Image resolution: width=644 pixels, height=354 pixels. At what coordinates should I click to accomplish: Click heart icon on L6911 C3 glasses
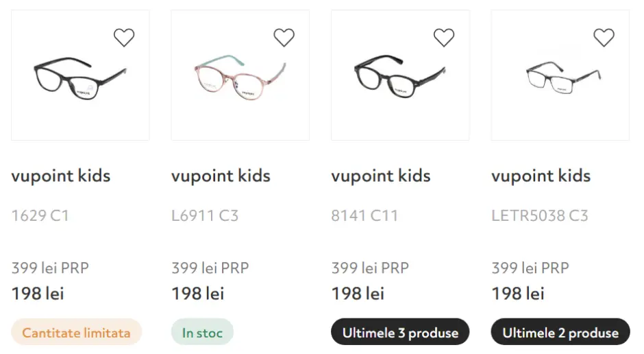[x=284, y=38]
